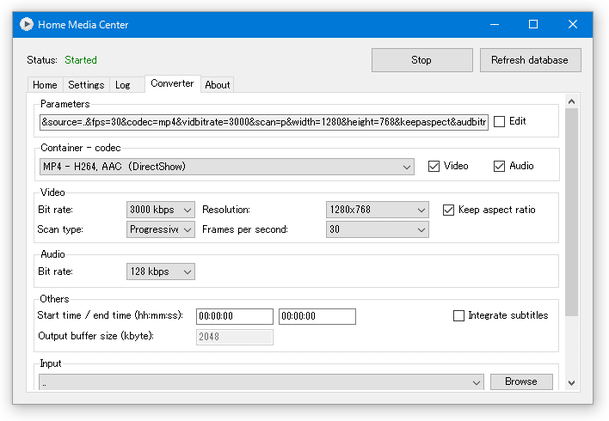
Task: Click Refresh database button
Action: 530,60
